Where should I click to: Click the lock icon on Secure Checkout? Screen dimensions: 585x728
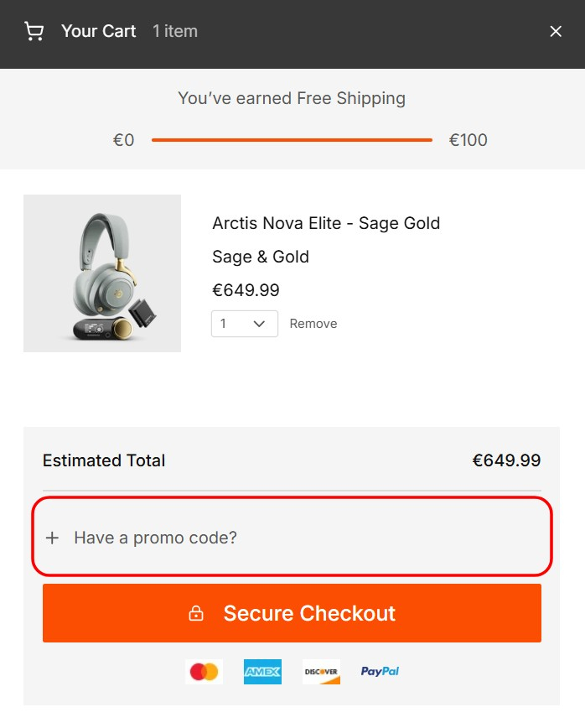pos(195,613)
